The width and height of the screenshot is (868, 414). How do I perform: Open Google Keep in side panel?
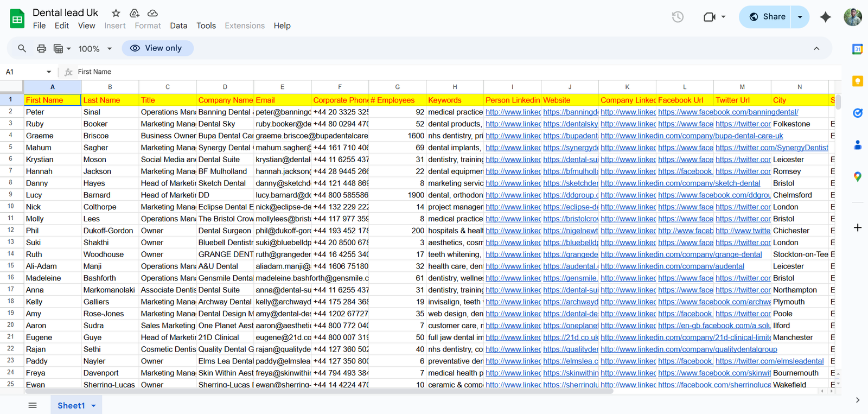pyautogui.click(x=858, y=81)
